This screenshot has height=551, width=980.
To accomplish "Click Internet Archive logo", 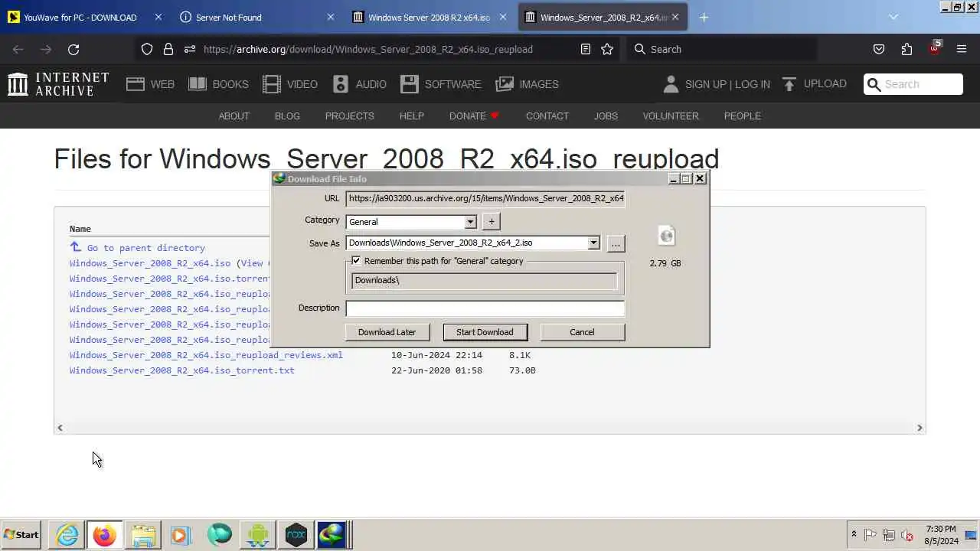I will [58, 84].
